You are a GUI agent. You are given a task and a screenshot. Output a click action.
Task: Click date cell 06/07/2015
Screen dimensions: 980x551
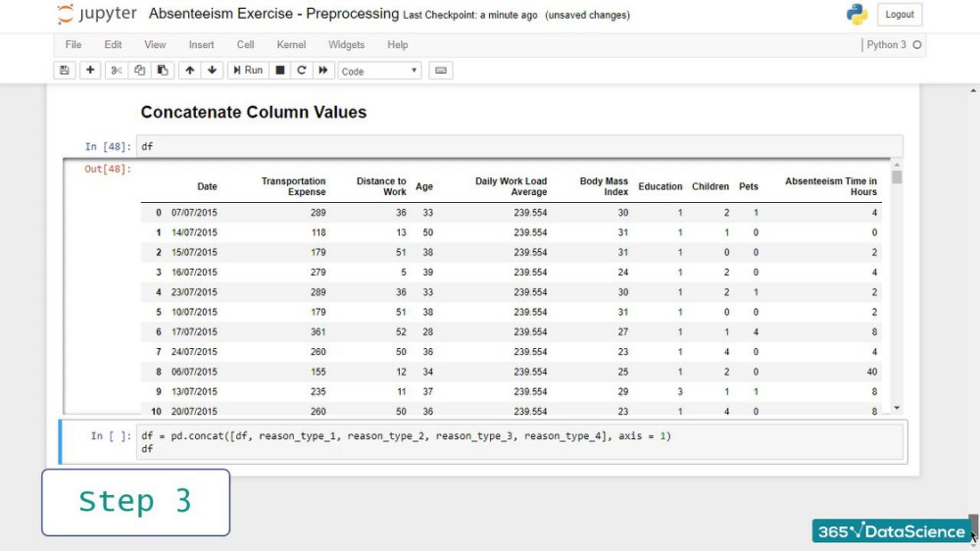[x=194, y=372]
